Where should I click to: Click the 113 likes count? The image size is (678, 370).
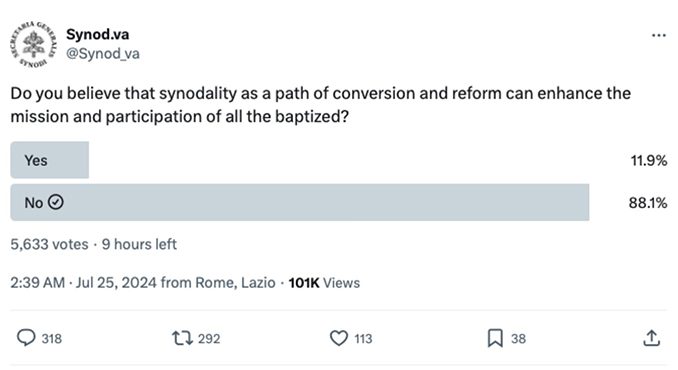pyautogui.click(x=363, y=338)
